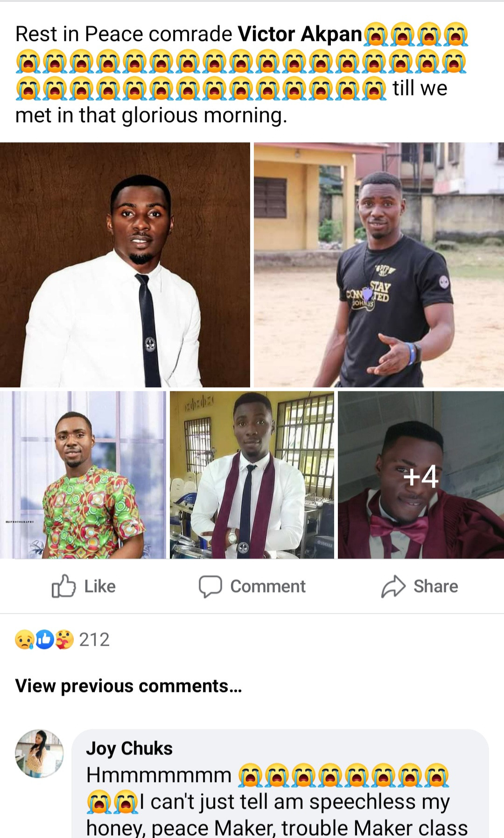Open Joy Chuks commenter name
504x838 pixels.
click(x=129, y=748)
